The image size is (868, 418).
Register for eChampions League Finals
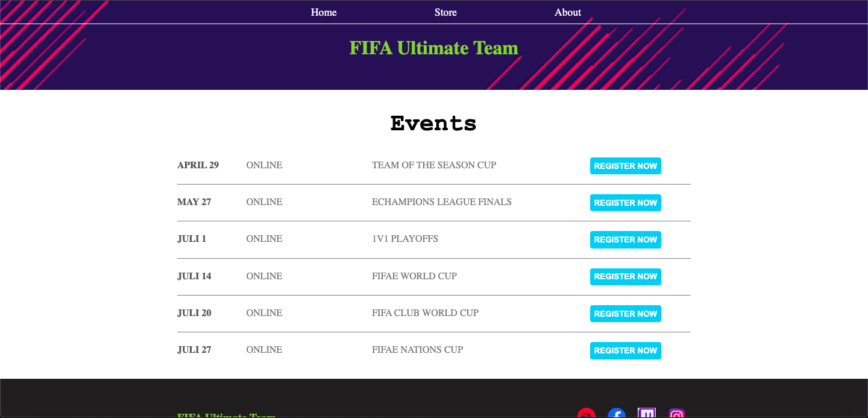(626, 203)
